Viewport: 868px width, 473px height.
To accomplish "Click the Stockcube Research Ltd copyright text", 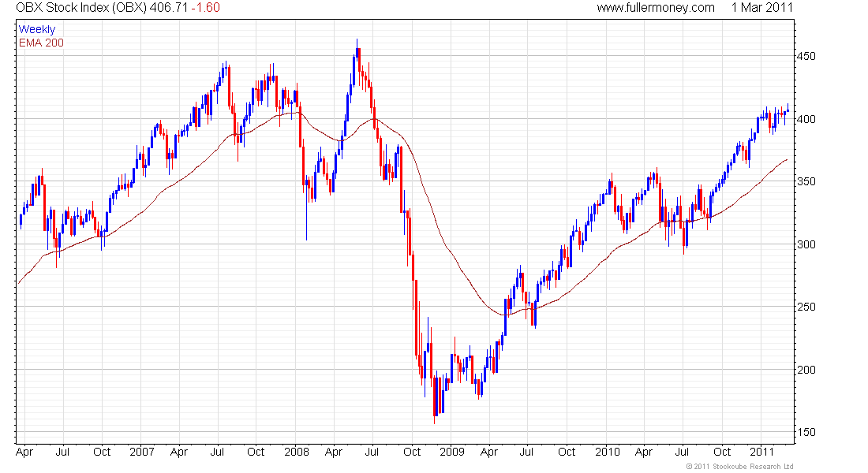I will 739,467.
